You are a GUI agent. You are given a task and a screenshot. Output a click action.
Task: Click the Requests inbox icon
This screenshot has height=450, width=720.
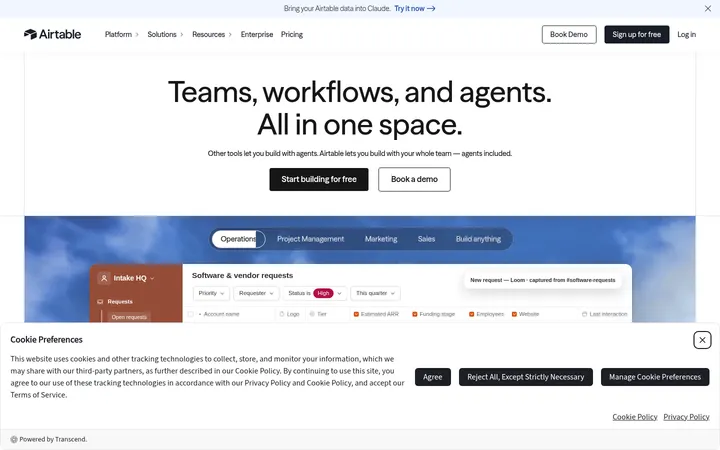100,302
